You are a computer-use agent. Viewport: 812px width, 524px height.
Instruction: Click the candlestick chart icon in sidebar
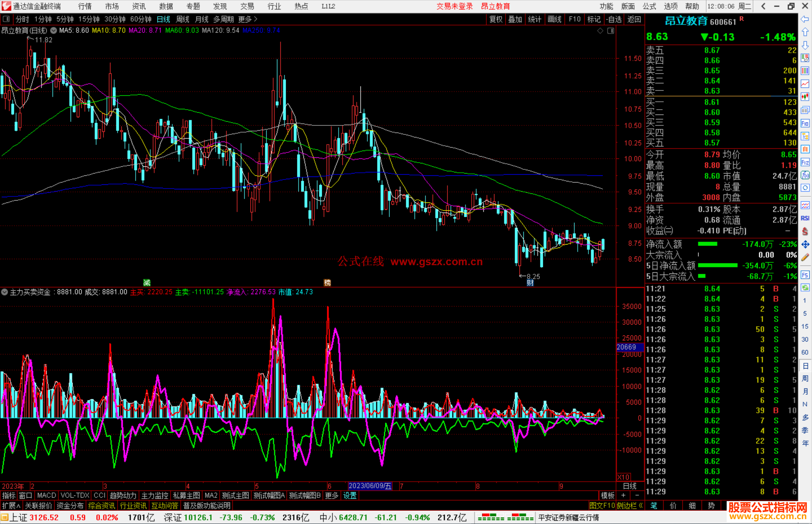(805, 97)
